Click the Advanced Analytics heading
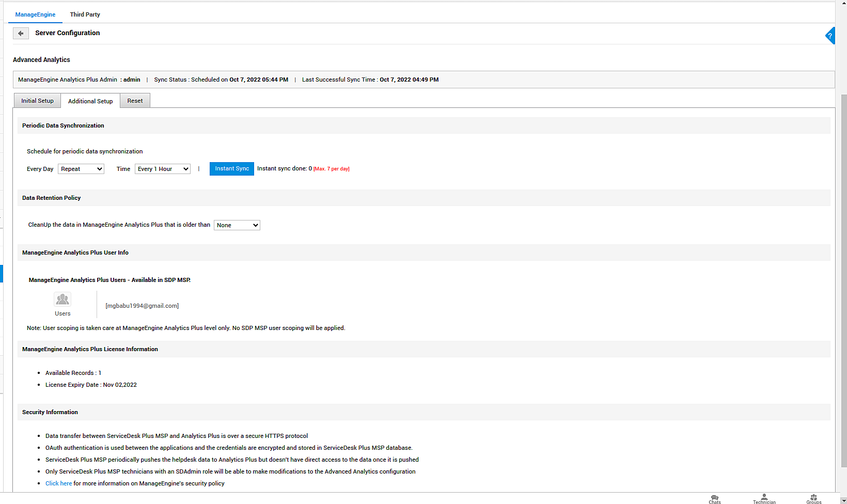This screenshot has height=504, width=847. [x=41, y=60]
